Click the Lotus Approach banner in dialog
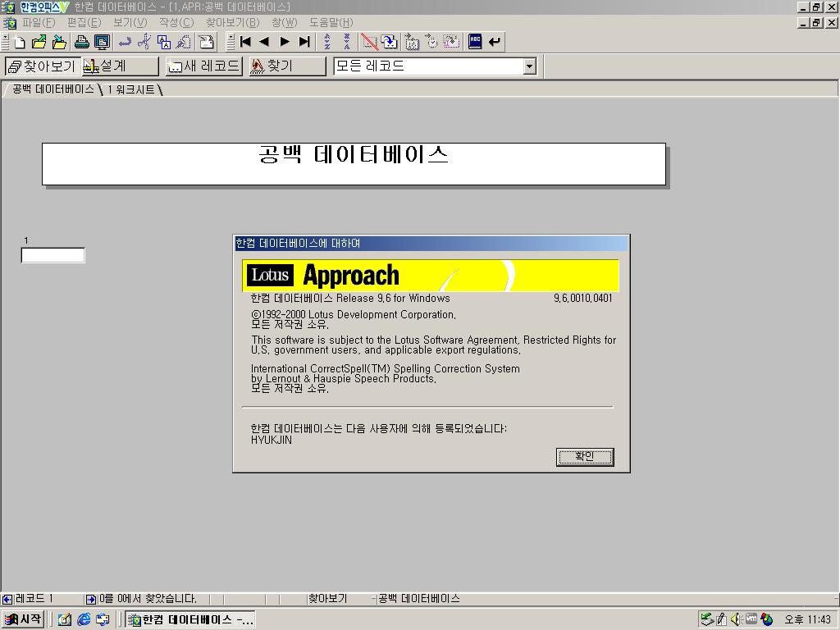The width and height of the screenshot is (840, 630). coord(431,276)
